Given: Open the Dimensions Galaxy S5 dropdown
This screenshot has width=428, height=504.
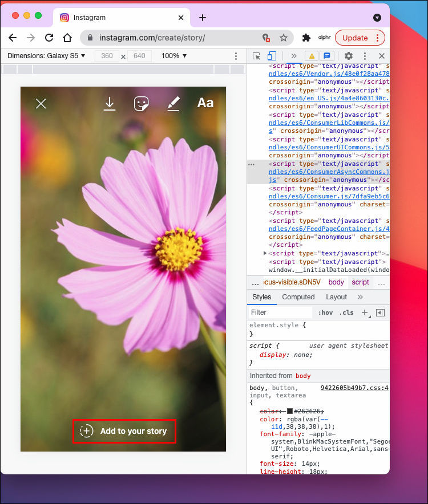Looking at the screenshot, I should coord(46,56).
